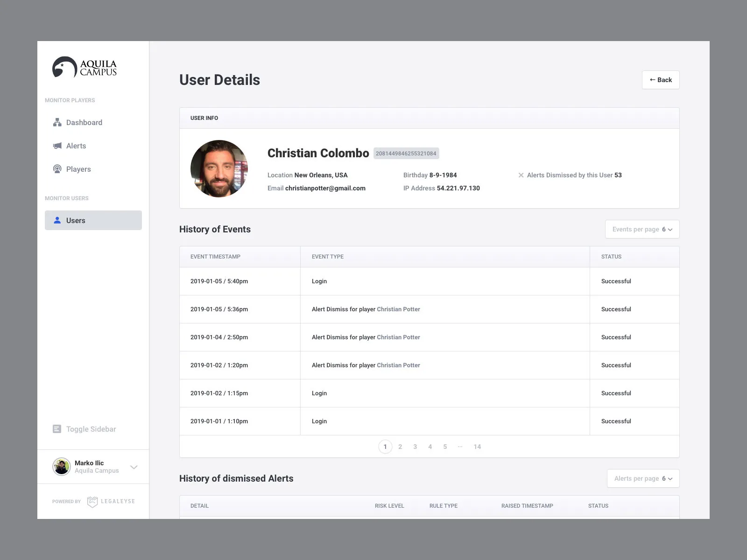Jump to events page 14

[x=477, y=447]
